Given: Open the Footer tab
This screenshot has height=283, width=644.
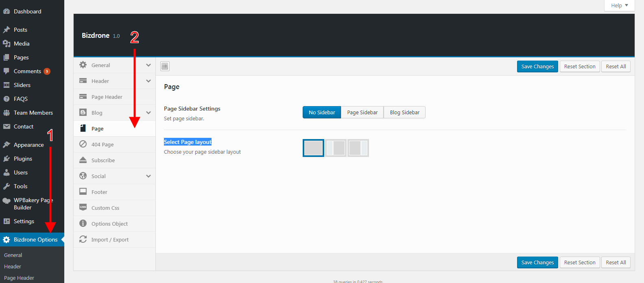Looking at the screenshot, I should click(x=114, y=192).
